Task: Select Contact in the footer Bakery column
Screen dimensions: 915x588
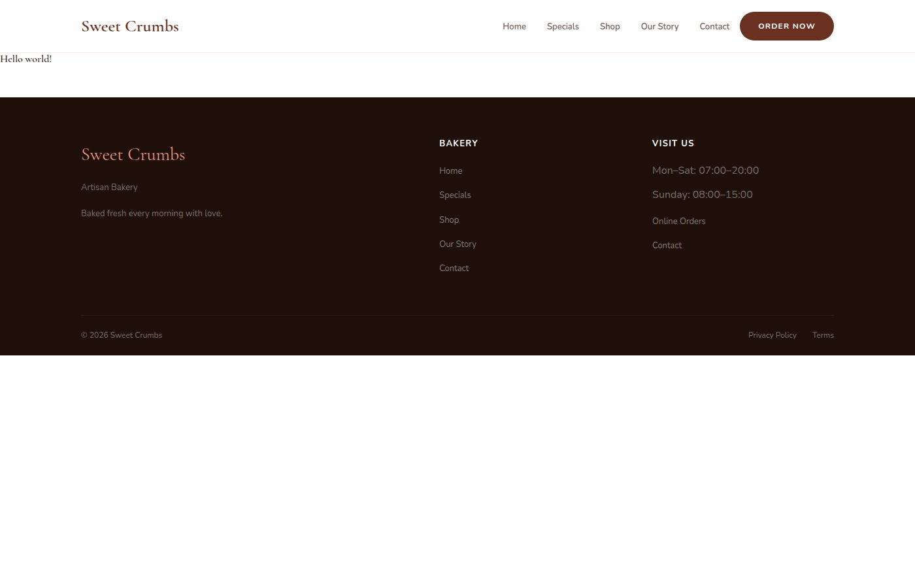Action: [x=454, y=268]
